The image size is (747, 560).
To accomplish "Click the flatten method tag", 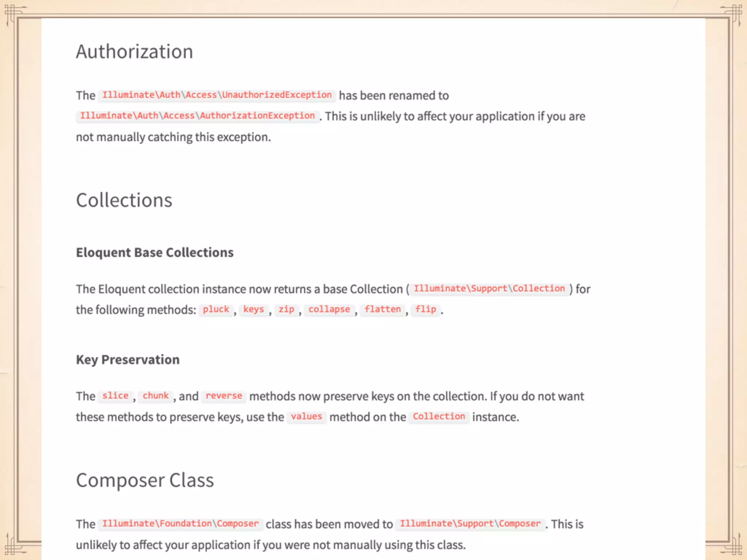I will (383, 310).
